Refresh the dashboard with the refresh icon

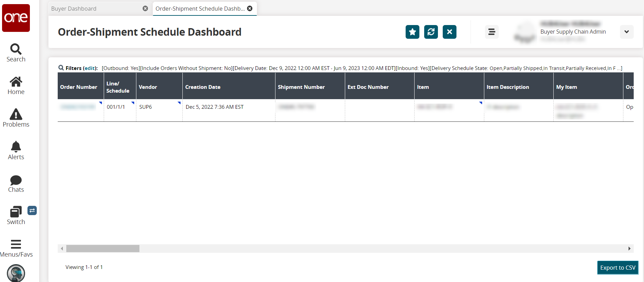coord(431,32)
